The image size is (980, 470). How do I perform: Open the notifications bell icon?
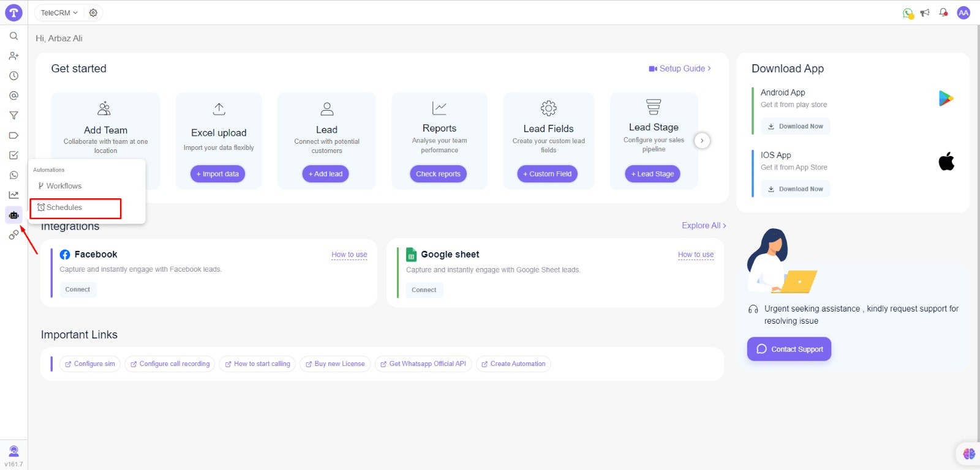pos(943,12)
